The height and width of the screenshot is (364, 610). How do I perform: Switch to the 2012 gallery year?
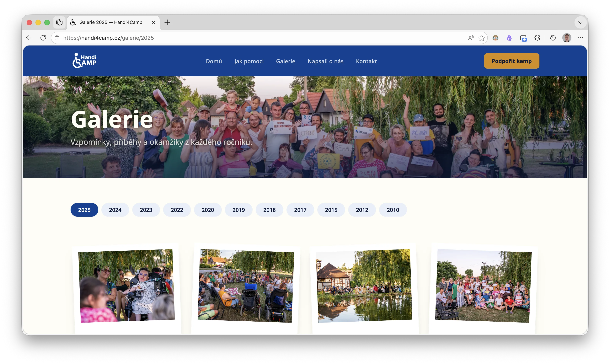pos(362,210)
